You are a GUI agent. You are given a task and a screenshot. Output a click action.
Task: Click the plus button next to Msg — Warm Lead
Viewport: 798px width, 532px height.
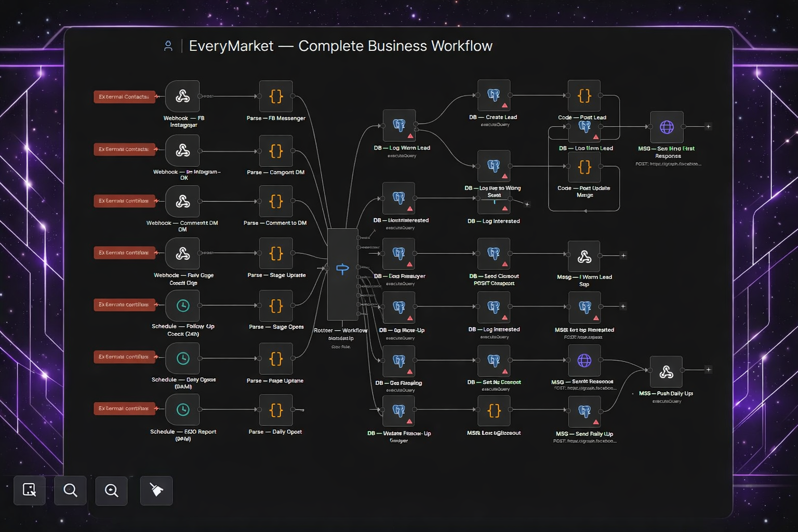click(623, 255)
